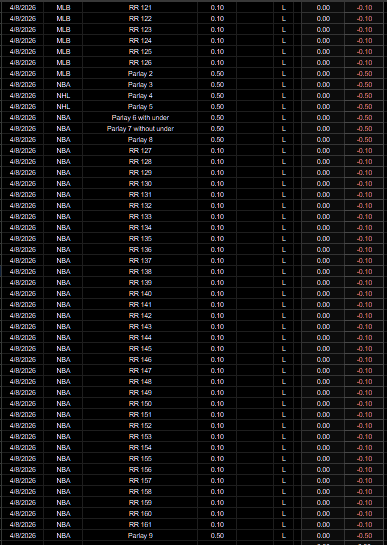
Task: Click the 0.50 stake in Parlay 9 row
Action: click(217, 536)
